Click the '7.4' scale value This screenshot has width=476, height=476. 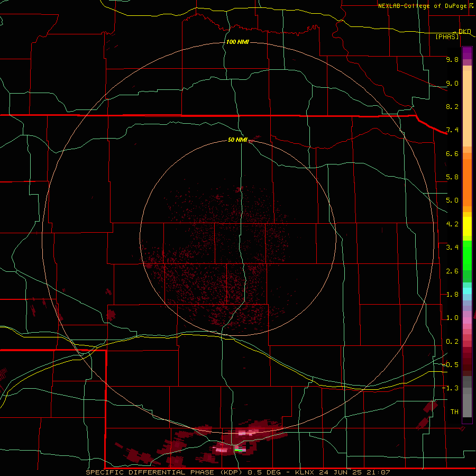click(452, 130)
